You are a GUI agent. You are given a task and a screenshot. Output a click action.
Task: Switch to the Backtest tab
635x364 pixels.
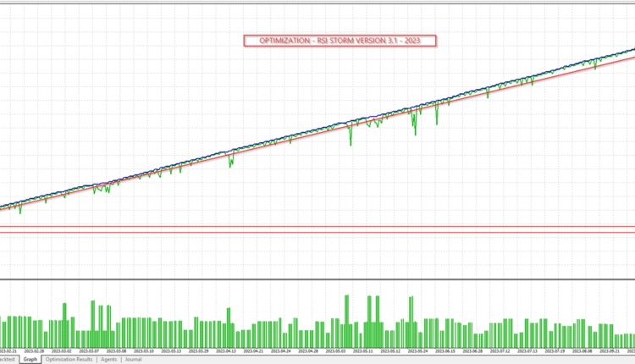pos(8,360)
